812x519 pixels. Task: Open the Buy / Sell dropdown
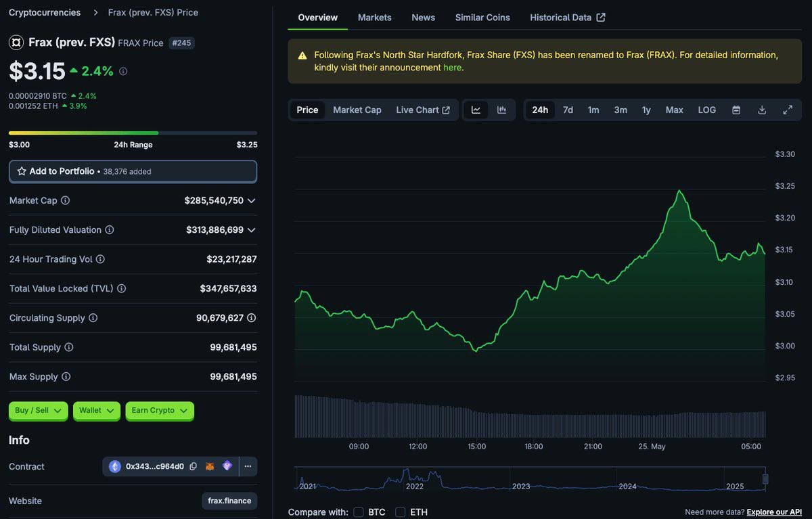[x=39, y=411]
